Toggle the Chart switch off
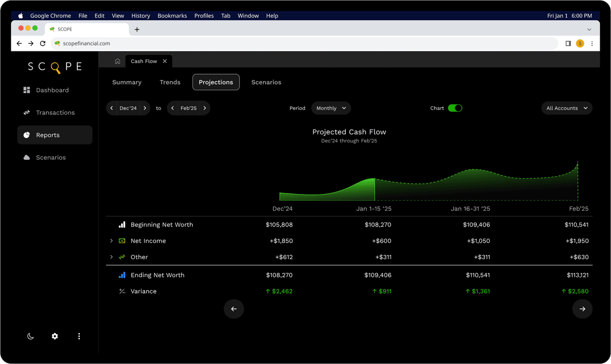The image size is (611, 364). point(455,108)
